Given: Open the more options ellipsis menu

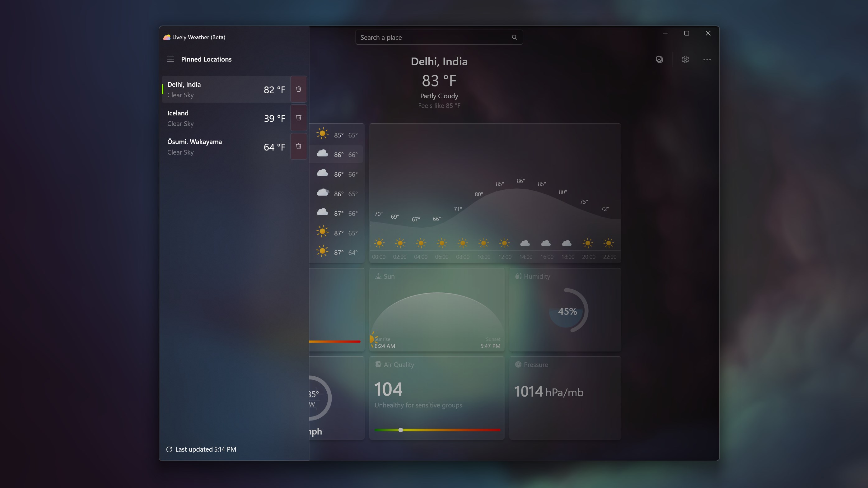Looking at the screenshot, I should click(707, 59).
